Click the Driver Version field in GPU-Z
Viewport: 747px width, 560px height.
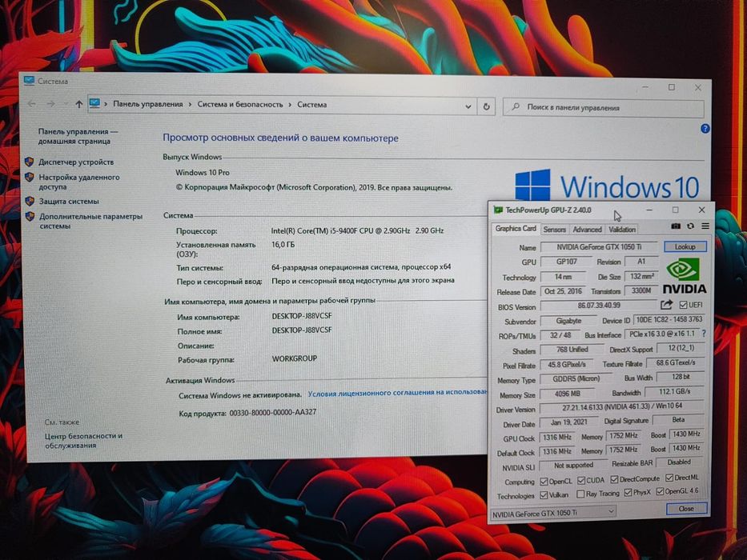tap(622, 406)
